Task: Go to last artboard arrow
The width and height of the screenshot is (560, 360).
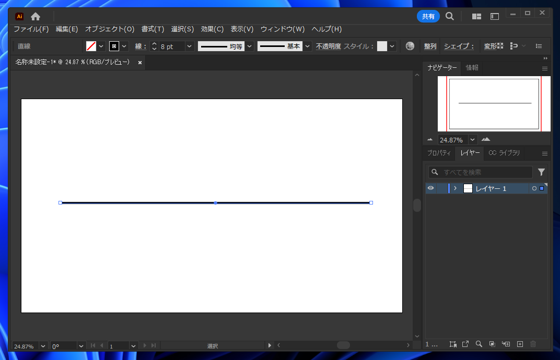Action: (x=154, y=345)
